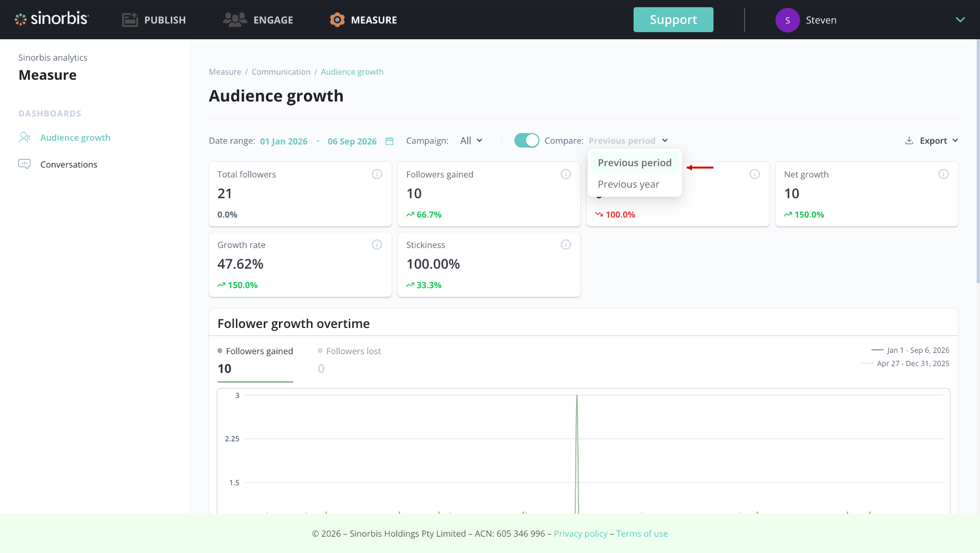Click the Audience growth sidebar icon
The image size is (980, 553).
(x=24, y=137)
